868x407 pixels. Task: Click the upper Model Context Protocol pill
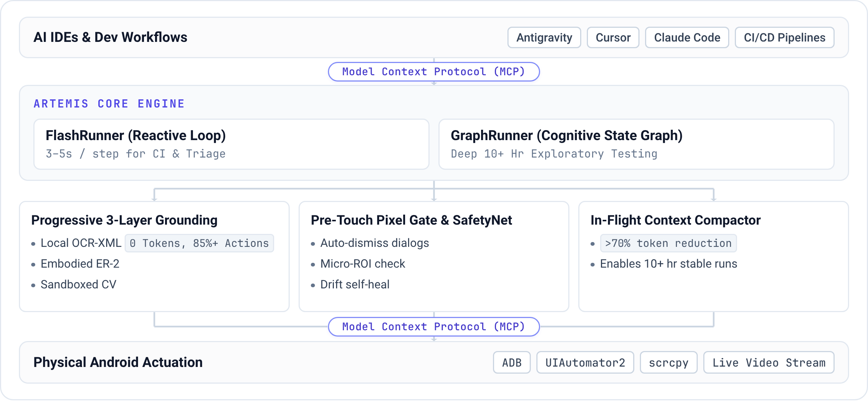click(434, 72)
